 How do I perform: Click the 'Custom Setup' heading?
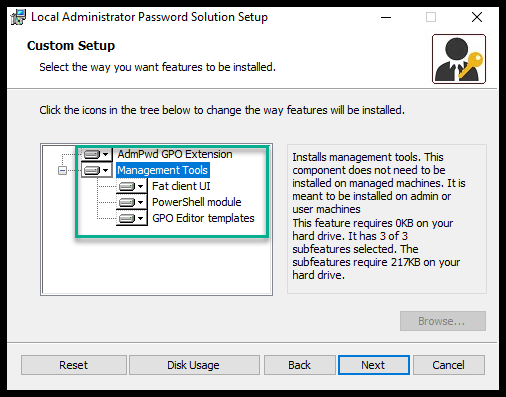click(71, 46)
